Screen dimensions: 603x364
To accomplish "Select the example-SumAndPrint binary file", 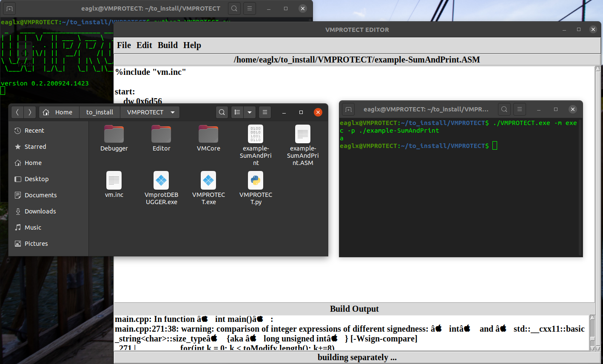I will 256,145.
